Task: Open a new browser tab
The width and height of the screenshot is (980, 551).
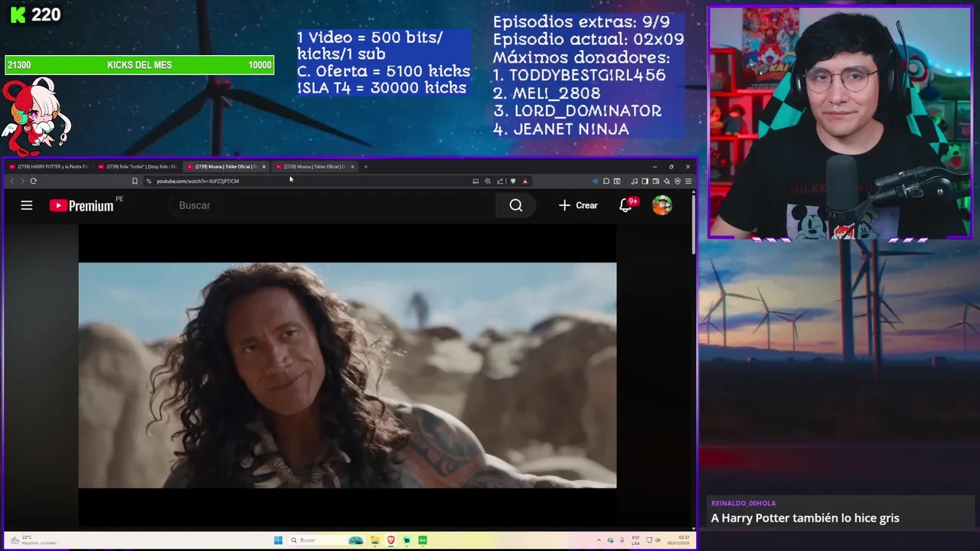Action: click(x=366, y=166)
